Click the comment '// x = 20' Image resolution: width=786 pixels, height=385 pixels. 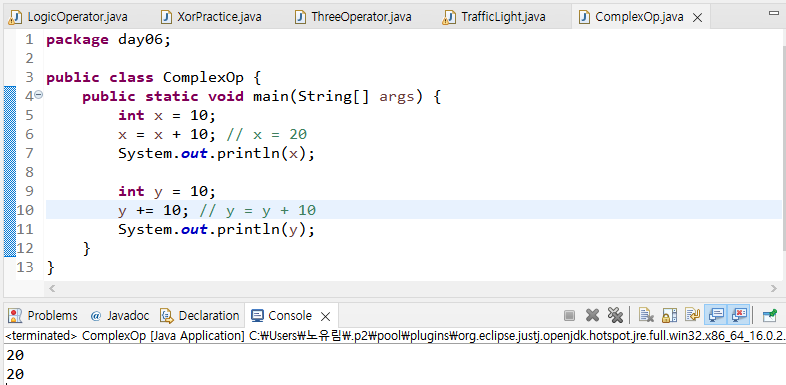(x=267, y=135)
